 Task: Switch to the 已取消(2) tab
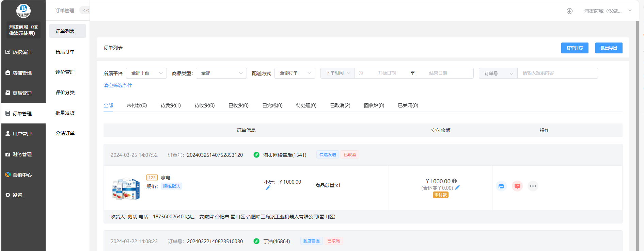tap(340, 105)
